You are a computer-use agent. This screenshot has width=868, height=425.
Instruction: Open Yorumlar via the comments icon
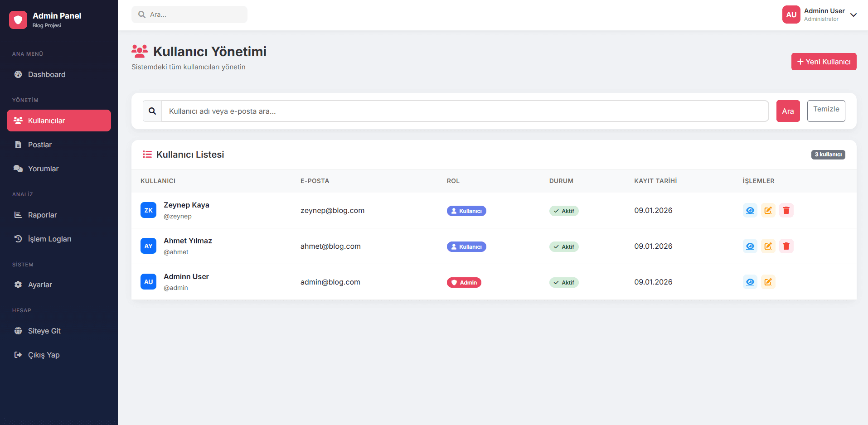tap(18, 168)
